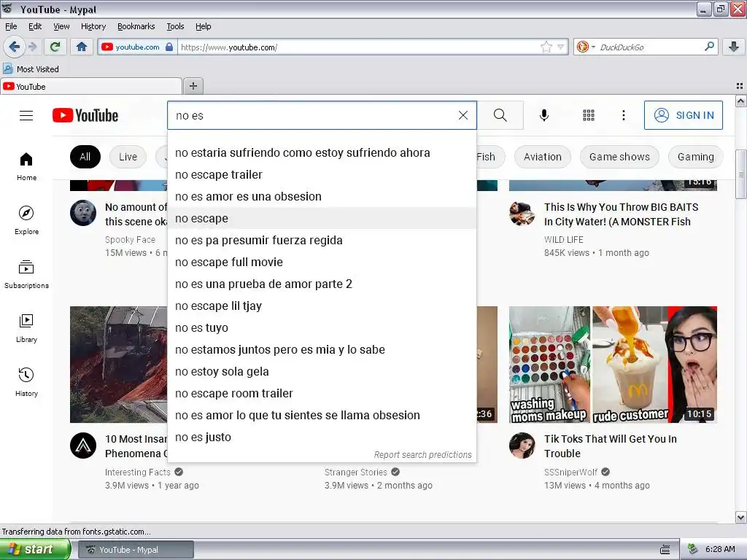Image resolution: width=747 pixels, height=560 pixels.
Task: Select the Gaming filter chip
Action: click(695, 157)
